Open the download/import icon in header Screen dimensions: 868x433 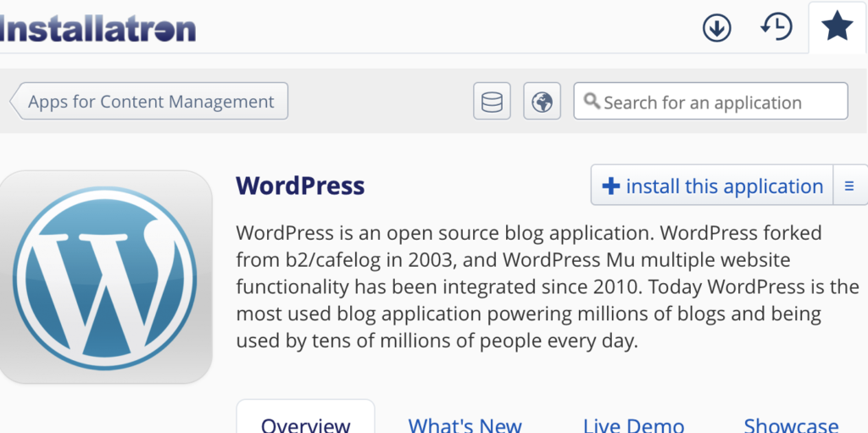coord(717,28)
